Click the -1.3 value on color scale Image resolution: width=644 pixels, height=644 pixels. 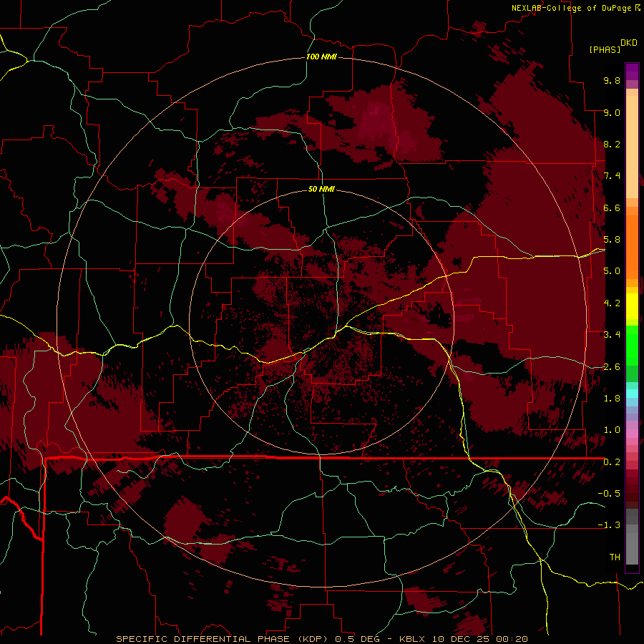click(609, 525)
